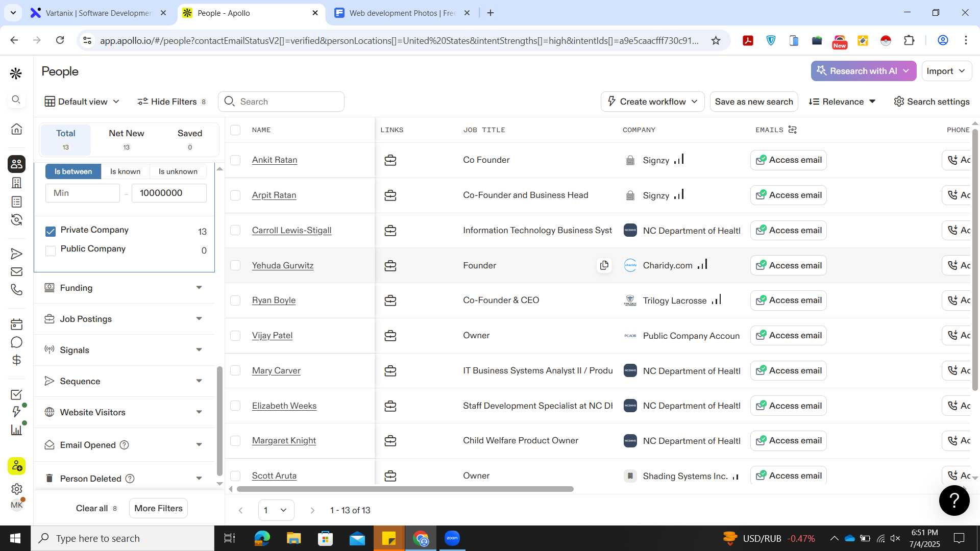
Task: Select the checkbox for Arpit Ratan
Action: point(235,195)
